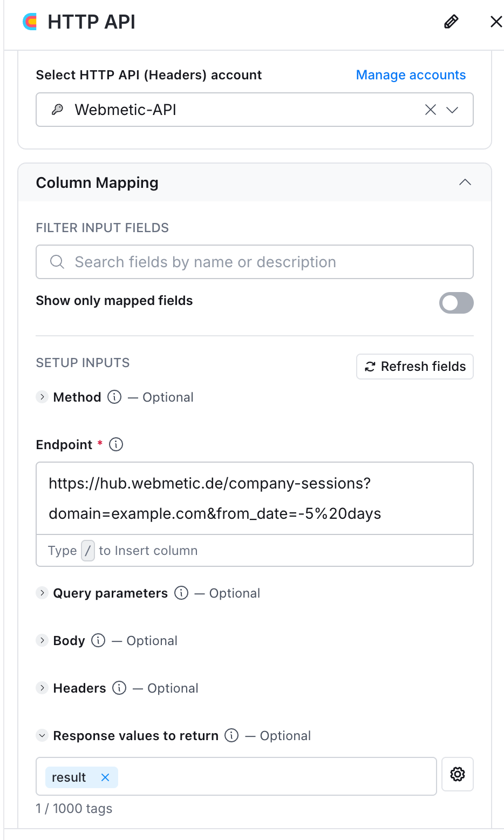Open the Webmetic-API account dropdown
This screenshot has width=504, height=840.
[x=452, y=110]
